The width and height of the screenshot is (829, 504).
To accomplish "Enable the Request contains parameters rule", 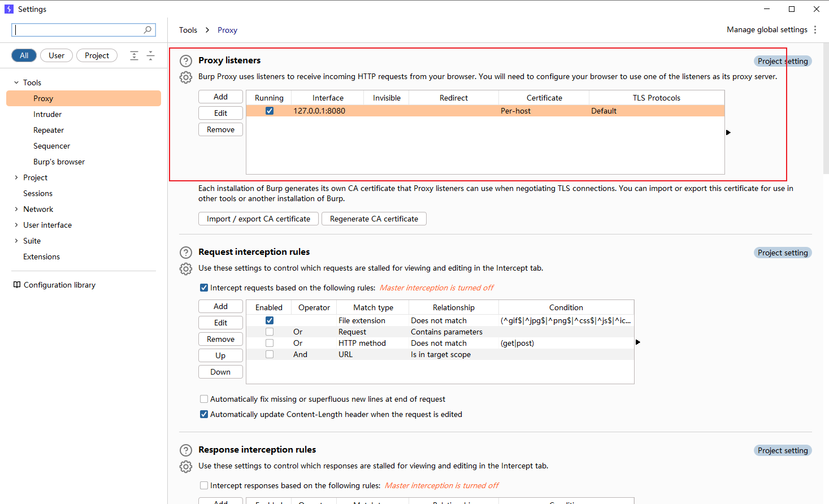I will tap(270, 332).
